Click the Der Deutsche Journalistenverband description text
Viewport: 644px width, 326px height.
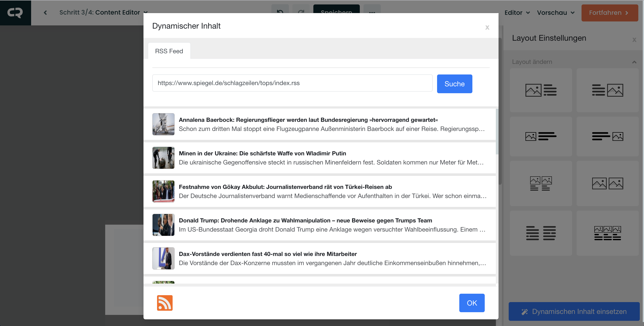[333, 196]
